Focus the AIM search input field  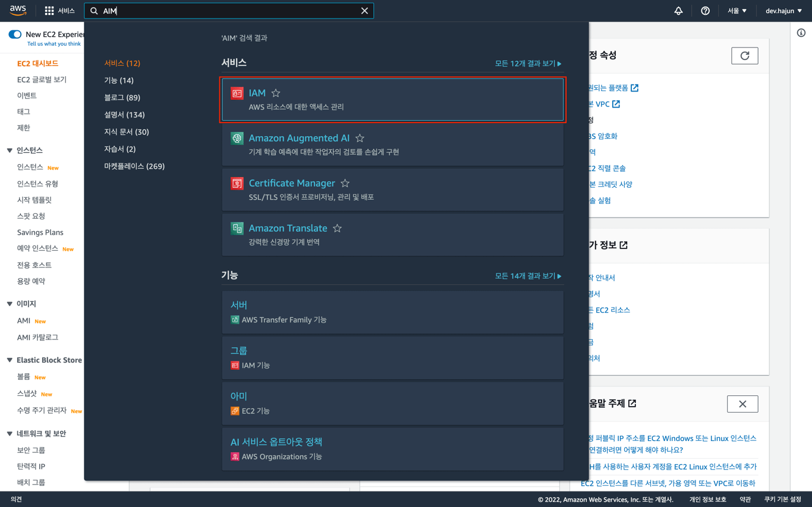(x=229, y=11)
